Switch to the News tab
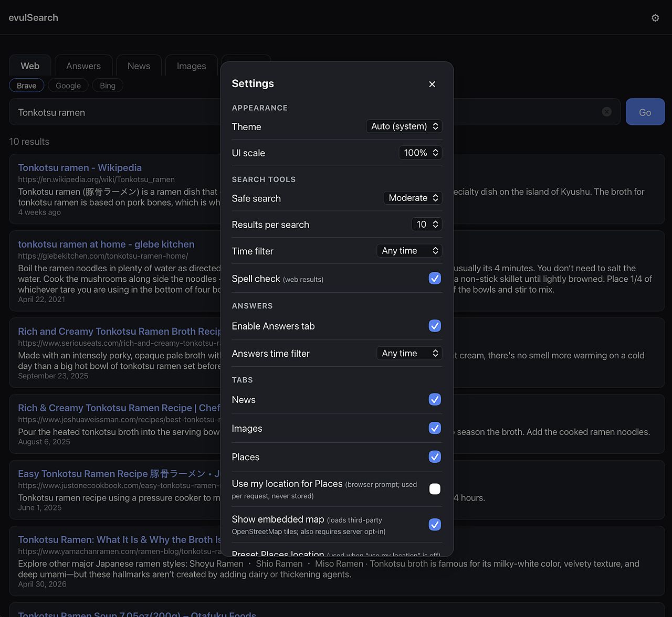 click(139, 66)
